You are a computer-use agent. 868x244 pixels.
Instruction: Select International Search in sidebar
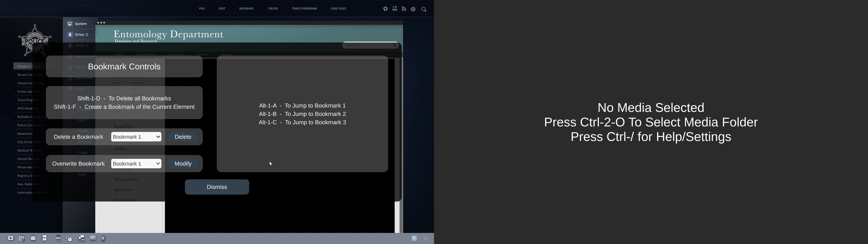click(32, 193)
